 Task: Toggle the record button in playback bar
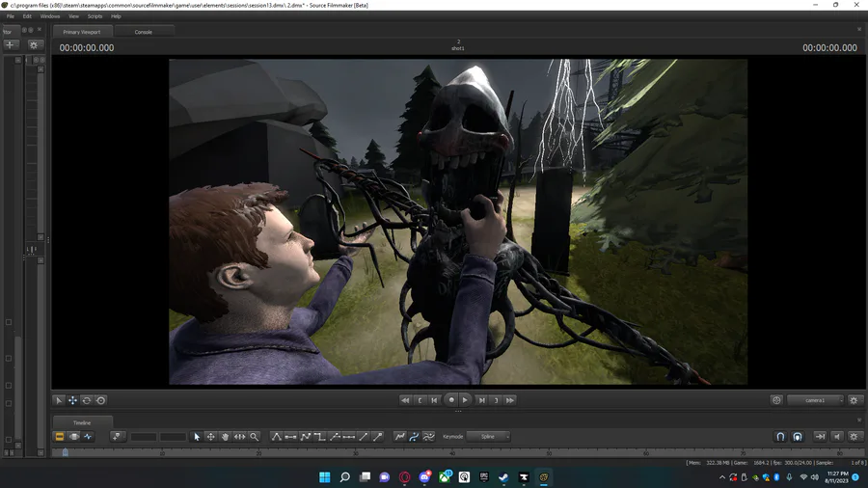pos(451,400)
